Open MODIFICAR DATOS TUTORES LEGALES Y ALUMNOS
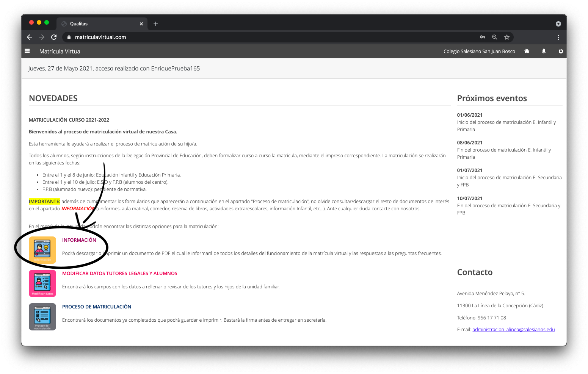Image resolution: width=588 pixels, height=374 pixels. pos(120,273)
